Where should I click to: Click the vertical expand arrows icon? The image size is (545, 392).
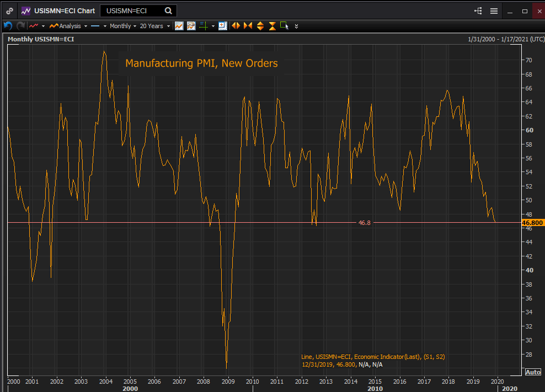click(260, 26)
